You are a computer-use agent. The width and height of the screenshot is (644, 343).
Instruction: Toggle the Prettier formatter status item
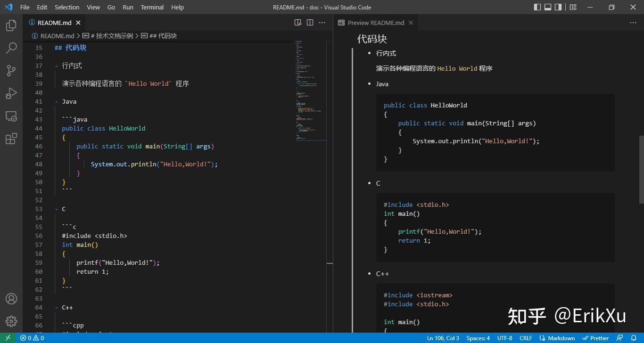[x=595, y=338]
